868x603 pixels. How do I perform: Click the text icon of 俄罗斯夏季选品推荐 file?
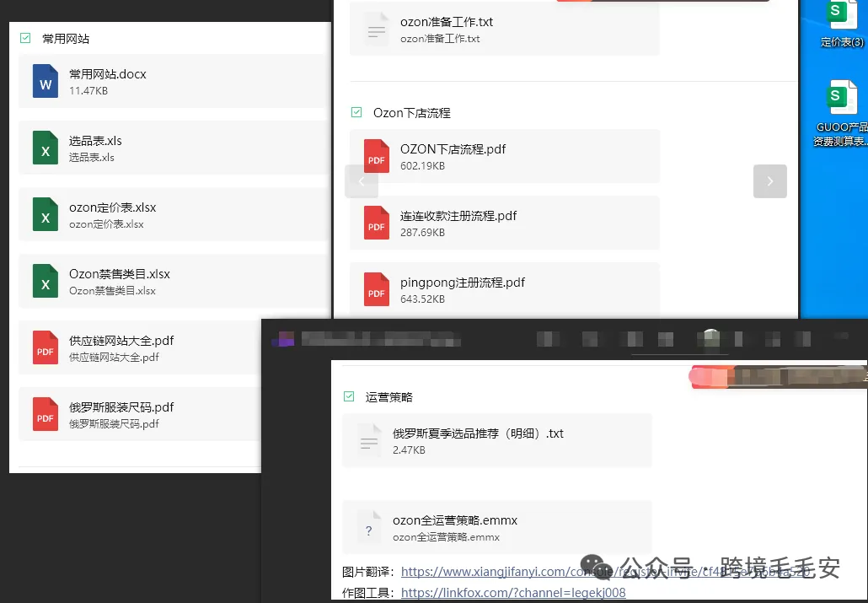pyautogui.click(x=368, y=440)
